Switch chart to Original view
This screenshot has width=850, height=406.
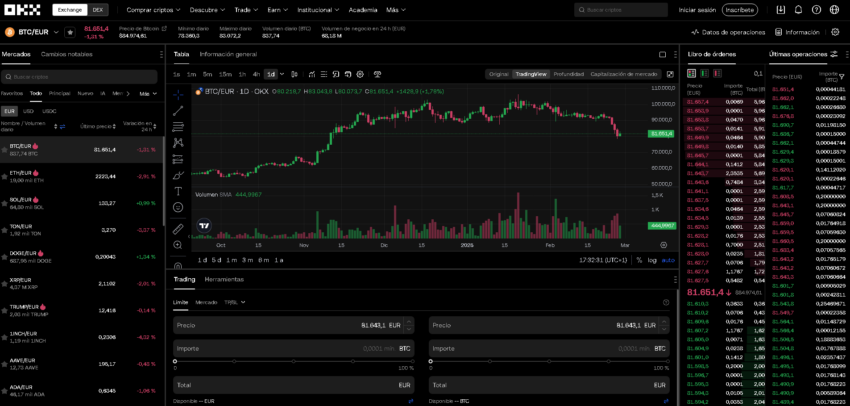pos(499,74)
